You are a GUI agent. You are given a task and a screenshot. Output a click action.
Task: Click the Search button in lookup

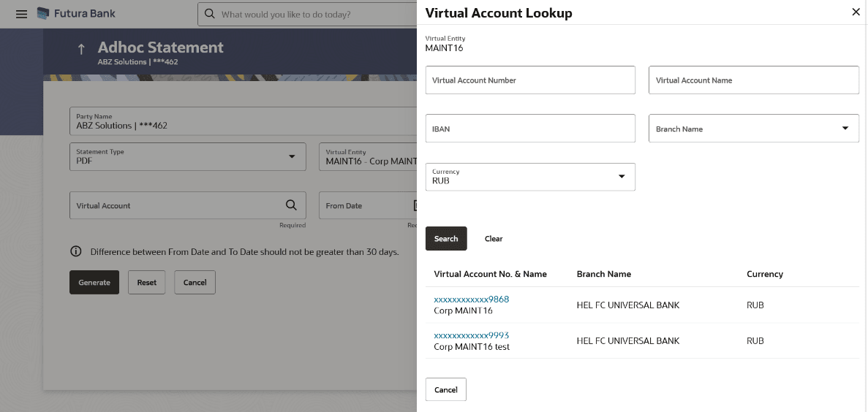click(446, 239)
